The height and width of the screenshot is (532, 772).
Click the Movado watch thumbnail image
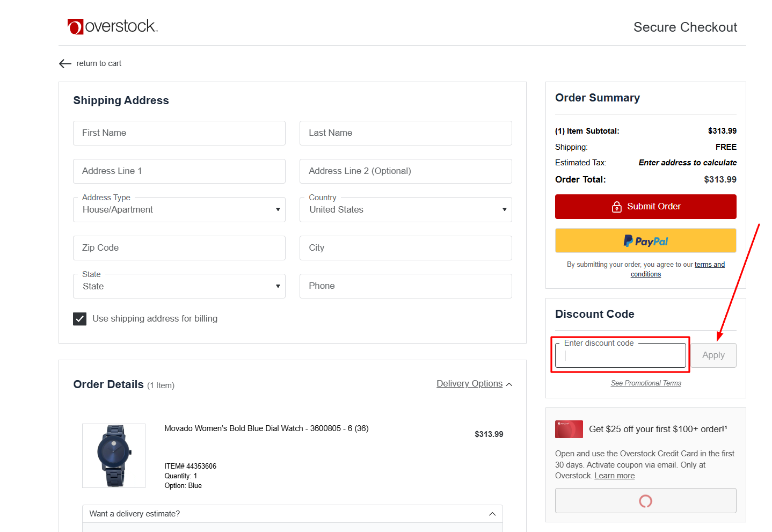coord(114,456)
